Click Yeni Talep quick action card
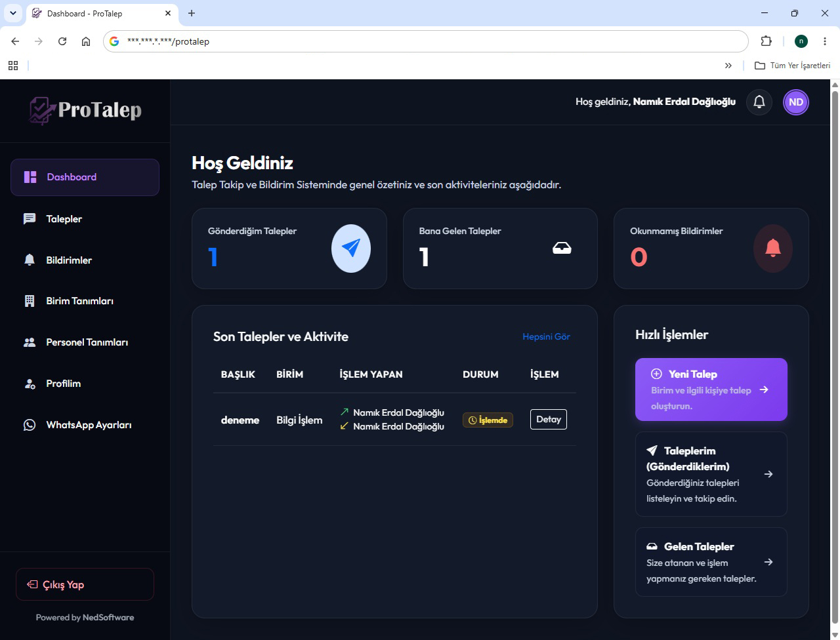 711,390
